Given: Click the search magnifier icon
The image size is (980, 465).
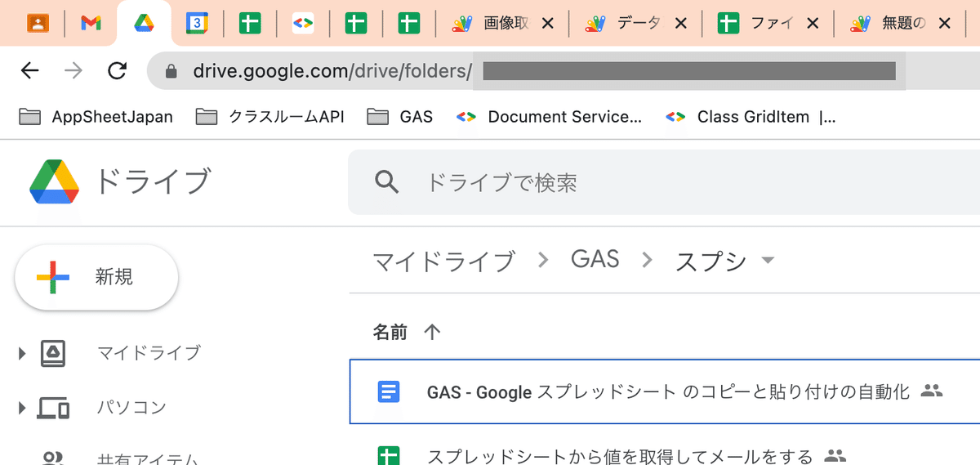Looking at the screenshot, I should 386,181.
